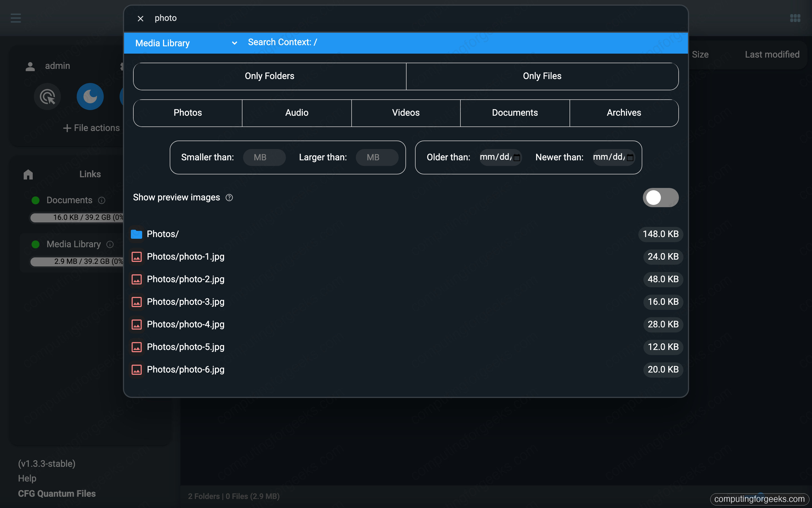
Task: Toggle the Photos type filter
Action: [187, 113]
